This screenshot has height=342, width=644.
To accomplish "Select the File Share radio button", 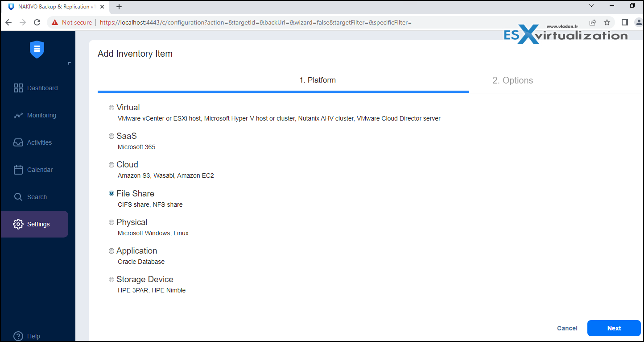I will [111, 193].
